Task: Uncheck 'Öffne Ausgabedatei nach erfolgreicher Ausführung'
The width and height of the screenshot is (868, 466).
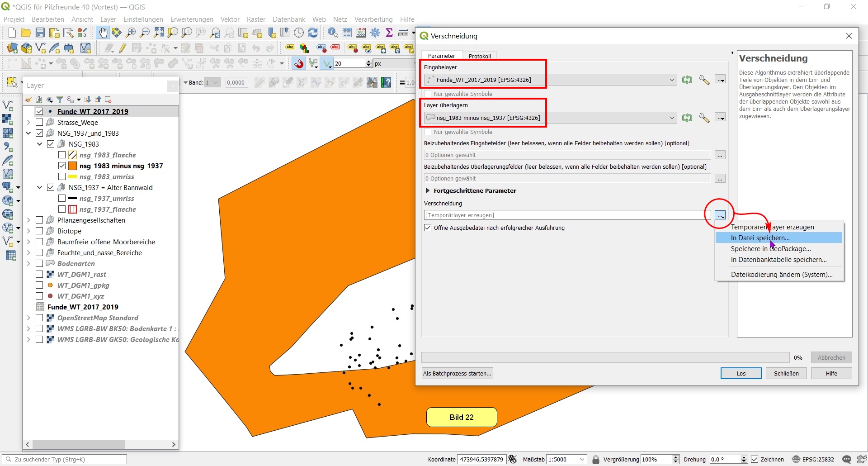Action: point(428,228)
